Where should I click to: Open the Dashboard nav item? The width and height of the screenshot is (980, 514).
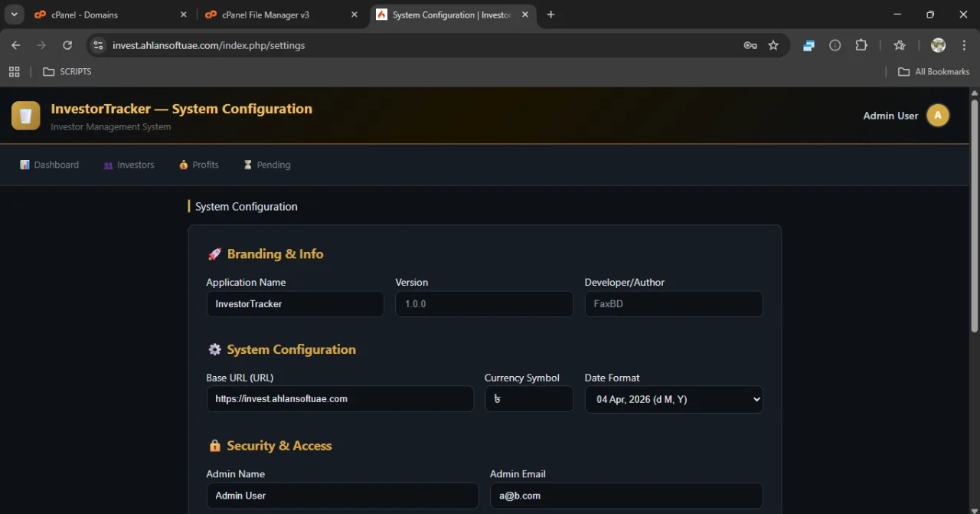[50, 165]
